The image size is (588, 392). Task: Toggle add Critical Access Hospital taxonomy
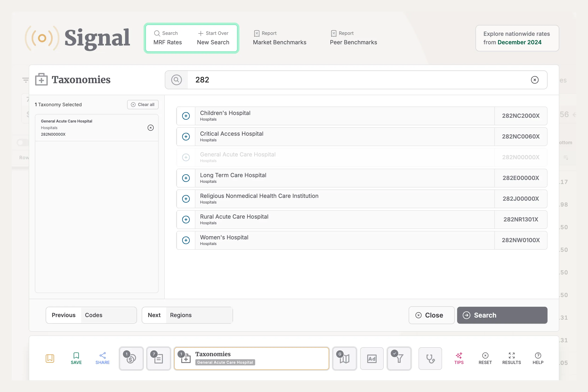pos(186,136)
